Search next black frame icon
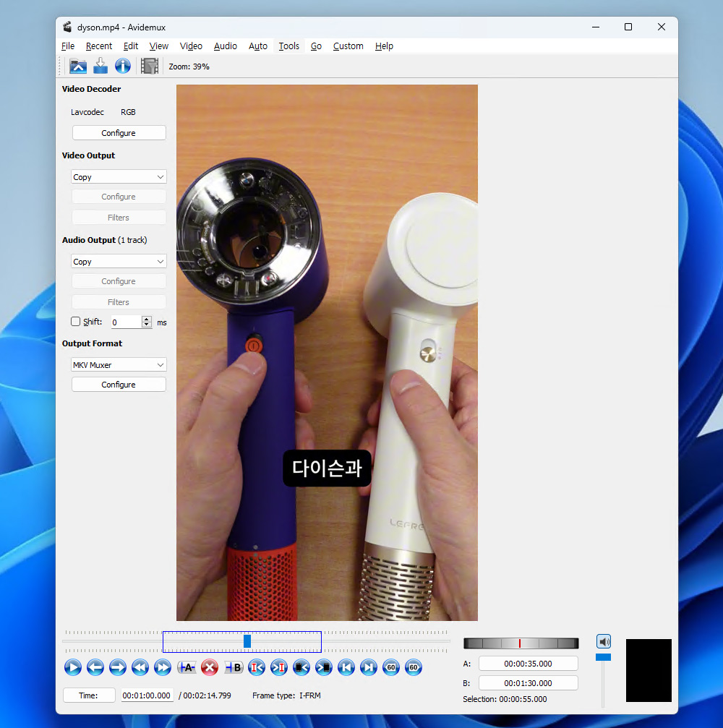This screenshot has width=723, height=728. [324, 667]
